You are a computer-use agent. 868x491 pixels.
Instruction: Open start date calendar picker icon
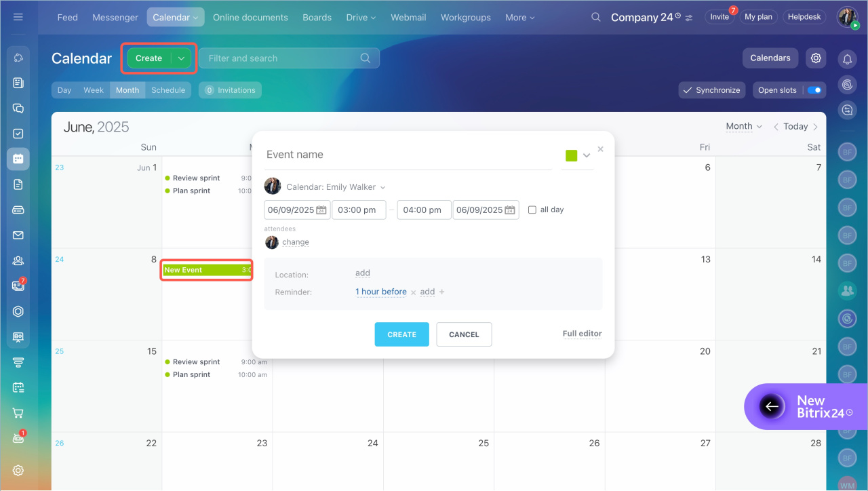pos(321,210)
